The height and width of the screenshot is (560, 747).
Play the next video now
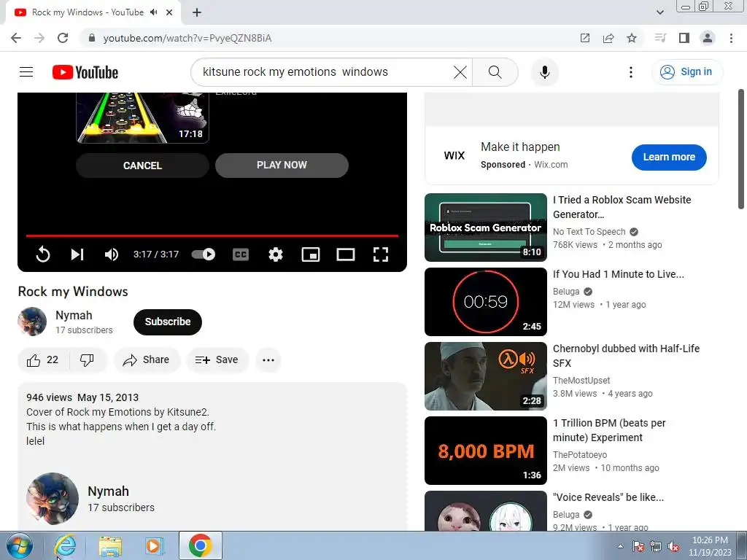(282, 166)
